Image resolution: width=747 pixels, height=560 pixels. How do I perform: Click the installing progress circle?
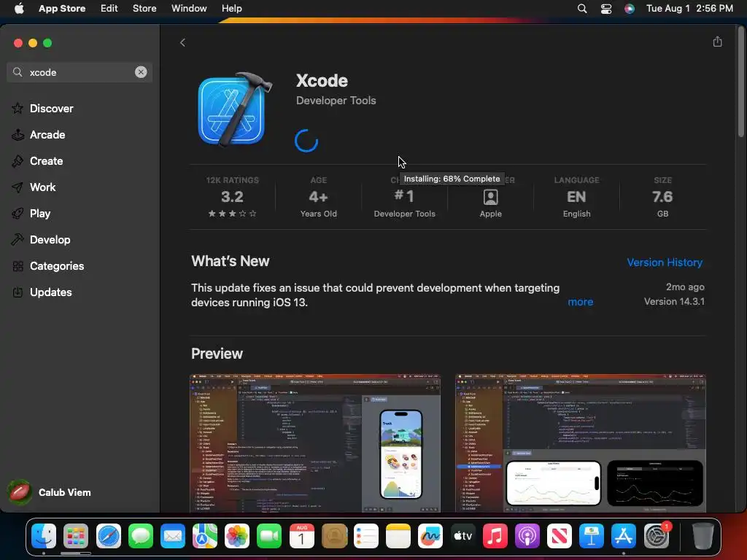click(306, 141)
